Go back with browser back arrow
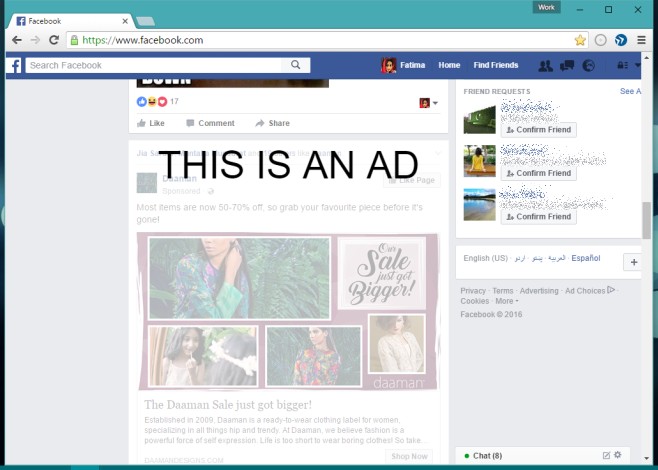This screenshot has height=470, width=658. 17,40
